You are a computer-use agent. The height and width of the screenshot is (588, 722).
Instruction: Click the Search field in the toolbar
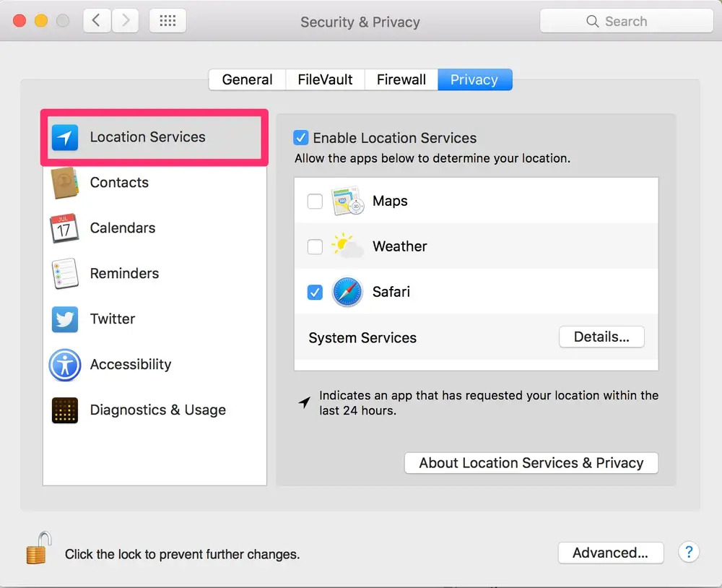coord(626,22)
